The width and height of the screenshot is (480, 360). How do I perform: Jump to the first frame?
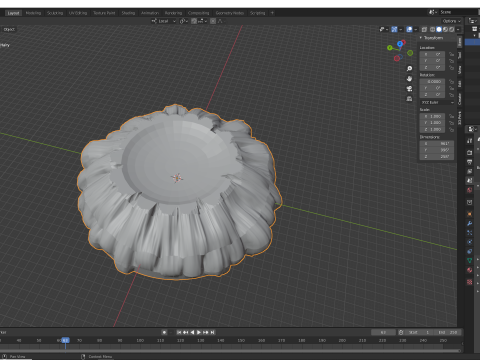pyautogui.click(x=179, y=332)
